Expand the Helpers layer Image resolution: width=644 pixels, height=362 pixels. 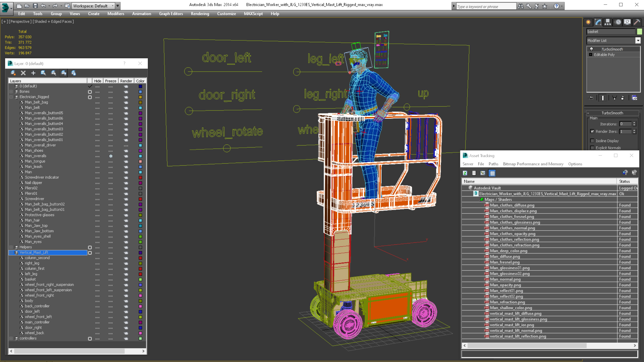[x=11, y=247]
